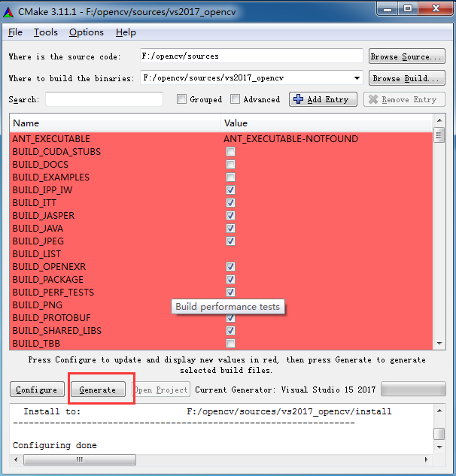Check the BUILD_CUDA_STUBS option

(x=230, y=151)
